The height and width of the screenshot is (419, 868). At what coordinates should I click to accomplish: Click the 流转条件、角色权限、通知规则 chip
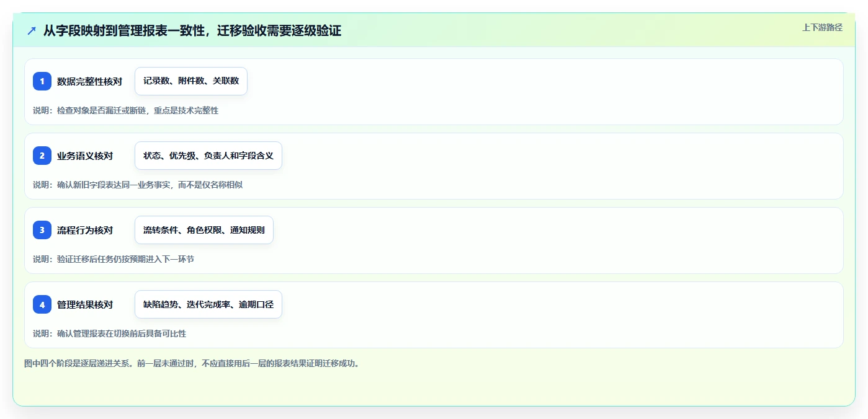coord(204,230)
